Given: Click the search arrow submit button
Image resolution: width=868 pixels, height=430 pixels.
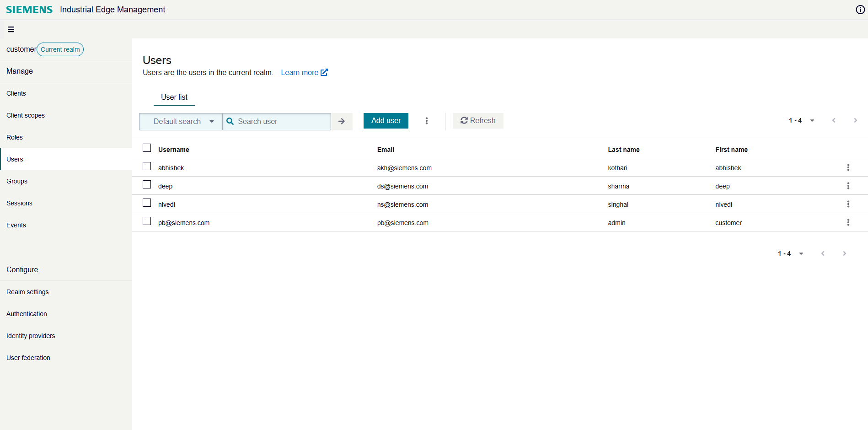Looking at the screenshot, I should [x=342, y=121].
